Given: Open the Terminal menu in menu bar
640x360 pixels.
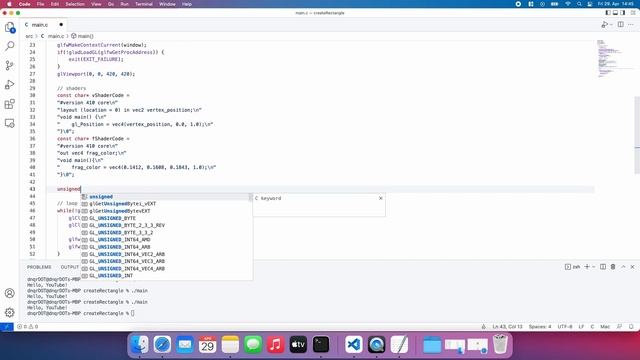Looking at the screenshot, I should pos(144,4).
